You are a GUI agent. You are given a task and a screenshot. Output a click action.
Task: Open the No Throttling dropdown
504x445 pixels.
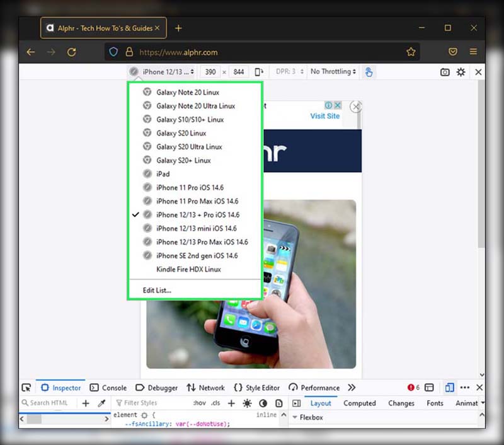click(333, 72)
